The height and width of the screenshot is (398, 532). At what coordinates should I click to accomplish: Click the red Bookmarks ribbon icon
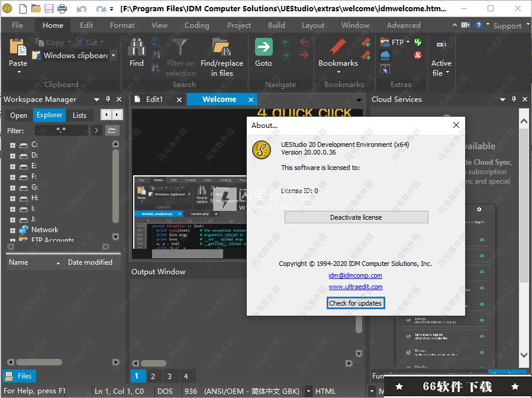click(337, 47)
